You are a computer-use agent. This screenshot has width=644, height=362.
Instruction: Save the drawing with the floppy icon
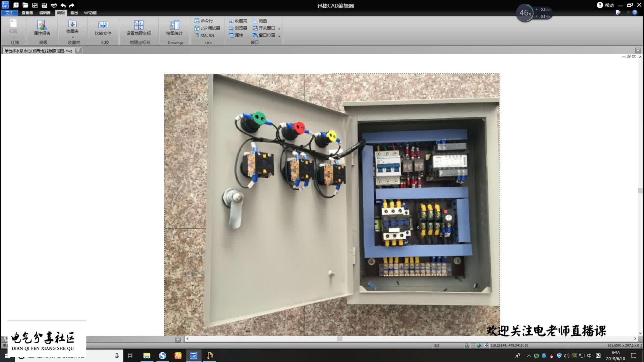[x=35, y=5]
